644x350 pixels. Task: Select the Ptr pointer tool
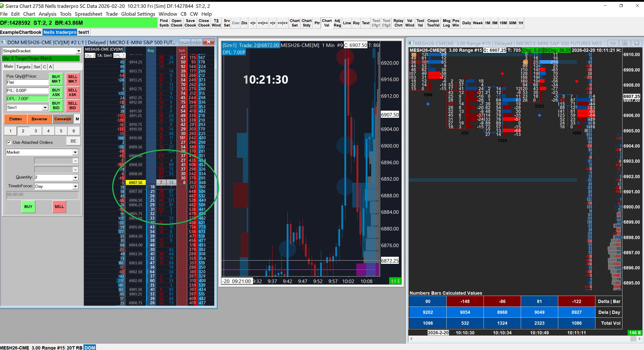(x=317, y=23)
